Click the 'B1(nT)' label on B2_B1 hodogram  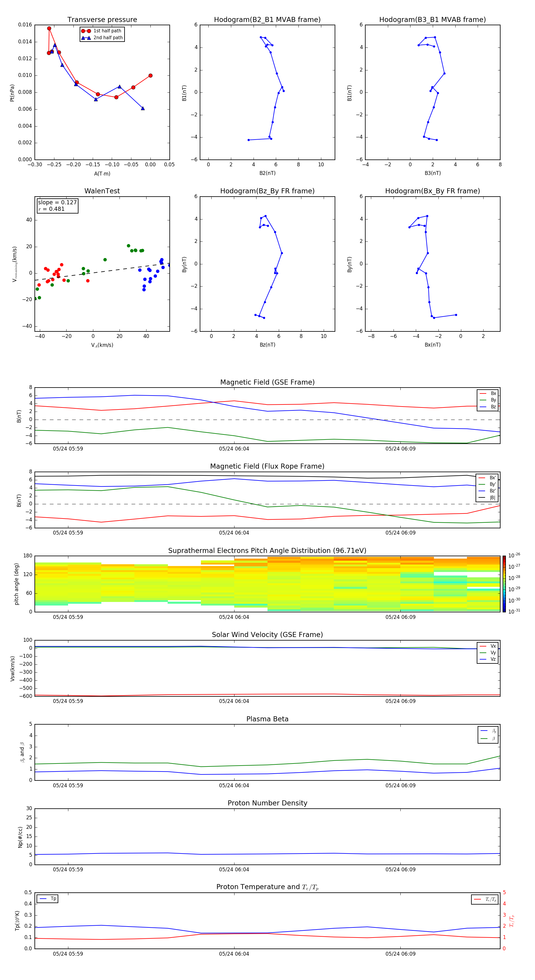(184, 93)
